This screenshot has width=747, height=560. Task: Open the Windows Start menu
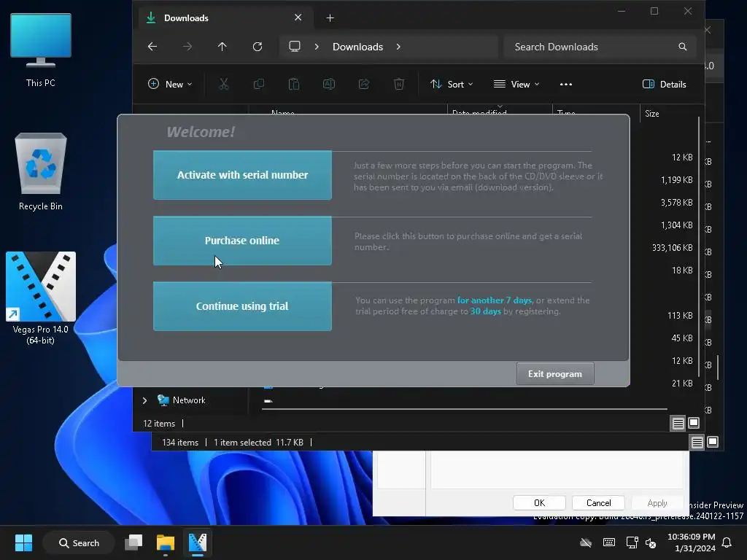[23, 542]
